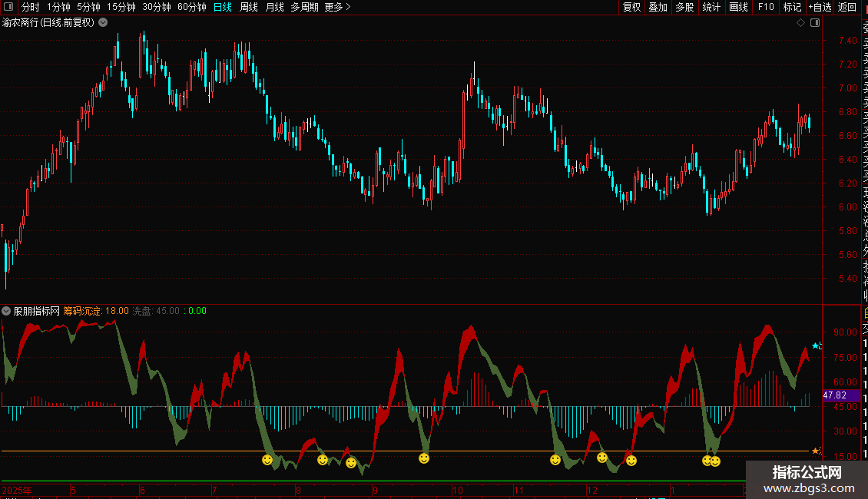Select the 60分钟 period tab
Image resolution: width=868 pixels, height=499 pixels.
coord(192,7)
